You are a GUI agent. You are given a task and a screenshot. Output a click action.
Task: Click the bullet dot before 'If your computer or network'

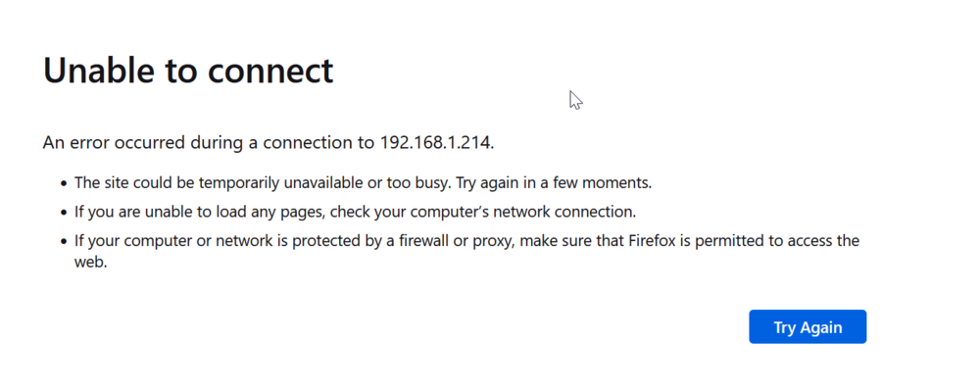pyautogui.click(x=63, y=242)
